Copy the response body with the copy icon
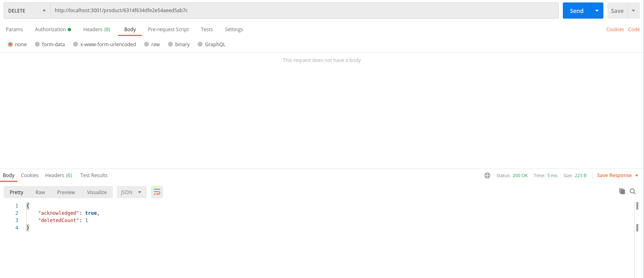644x278 pixels. click(622, 191)
